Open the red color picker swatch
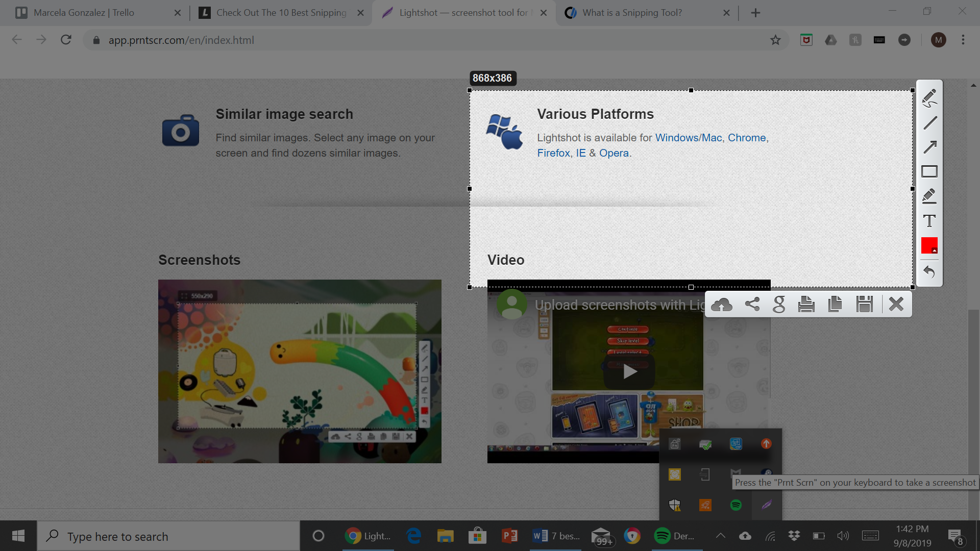 (x=929, y=245)
